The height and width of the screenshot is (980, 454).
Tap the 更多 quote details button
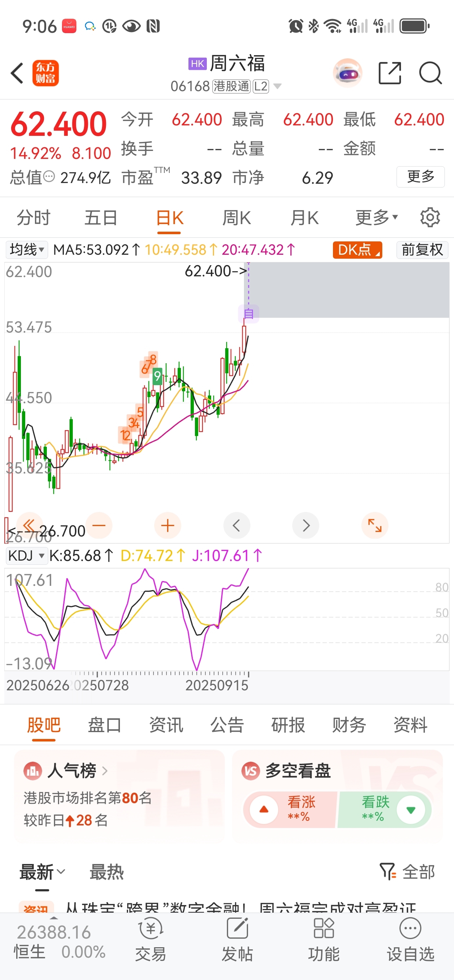point(420,177)
